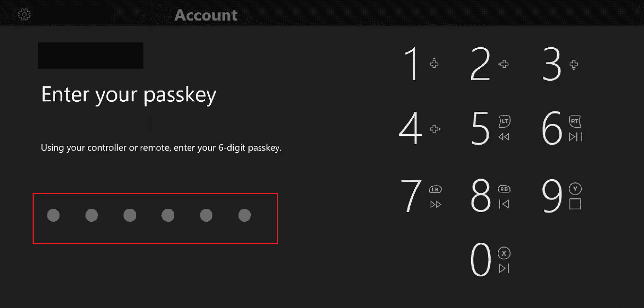Click the skip-previous icon beside 8
The width and height of the screenshot is (644, 308).
[504, 204]
